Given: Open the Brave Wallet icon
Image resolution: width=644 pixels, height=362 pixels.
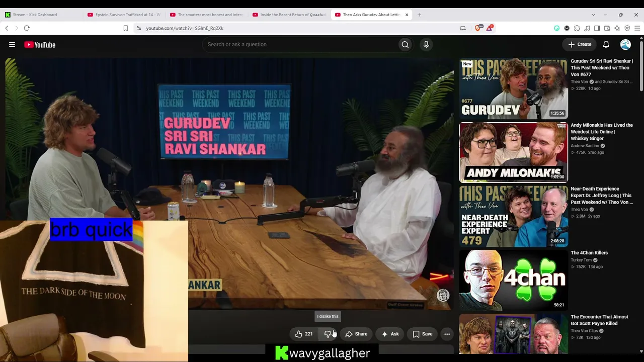Looking at the screenshot, I should [607, 28].
